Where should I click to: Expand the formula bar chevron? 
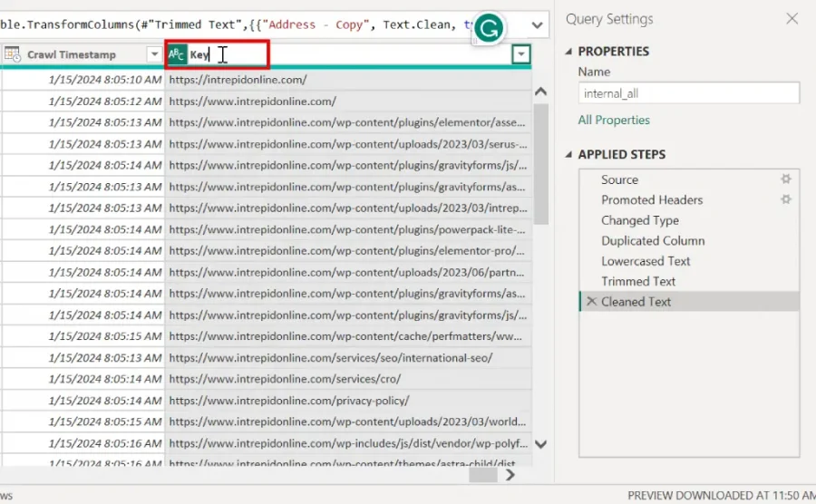pos(537,25)
